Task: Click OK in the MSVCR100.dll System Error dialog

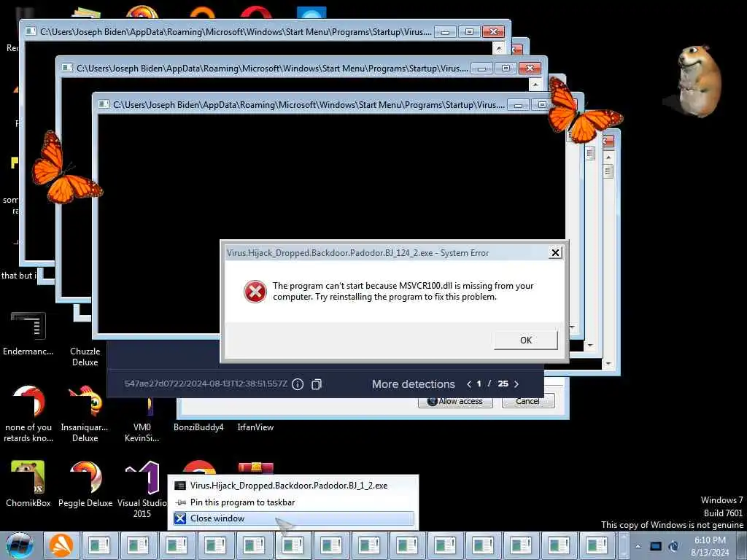Action: 525,340
